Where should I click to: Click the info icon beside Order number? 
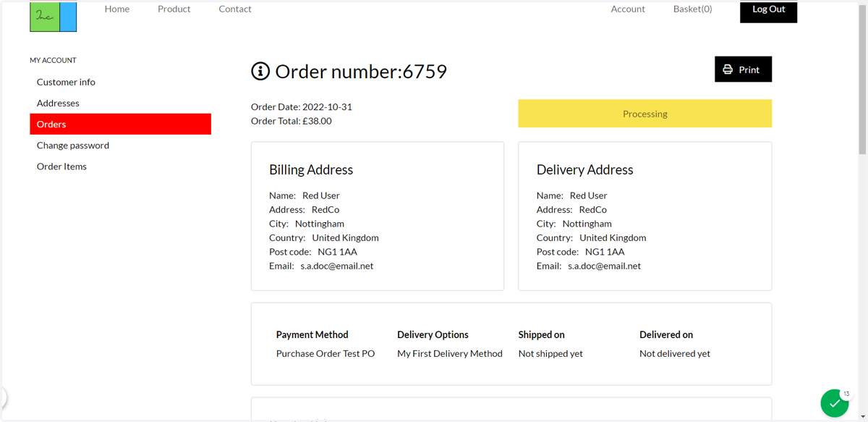pyautogui.click(x=260, y=71)
